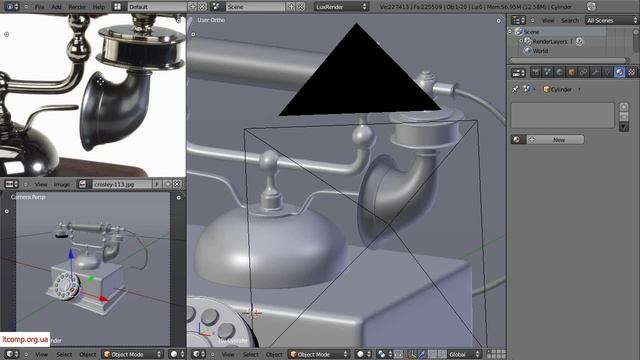This screenshot has width=640, height=360.
Task: Click the Scene name field
Action: [x=256, y=7]
